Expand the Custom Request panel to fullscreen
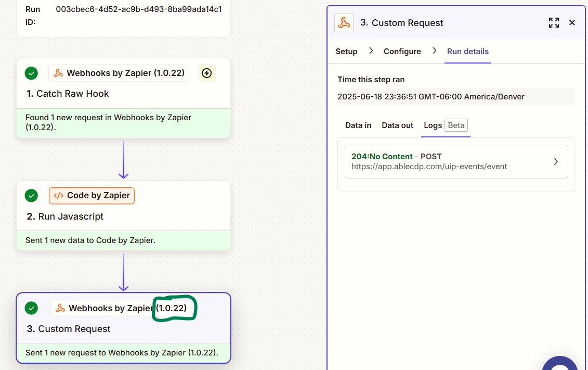The width and height of the screenshot is (588, 370). click(554, 22)
